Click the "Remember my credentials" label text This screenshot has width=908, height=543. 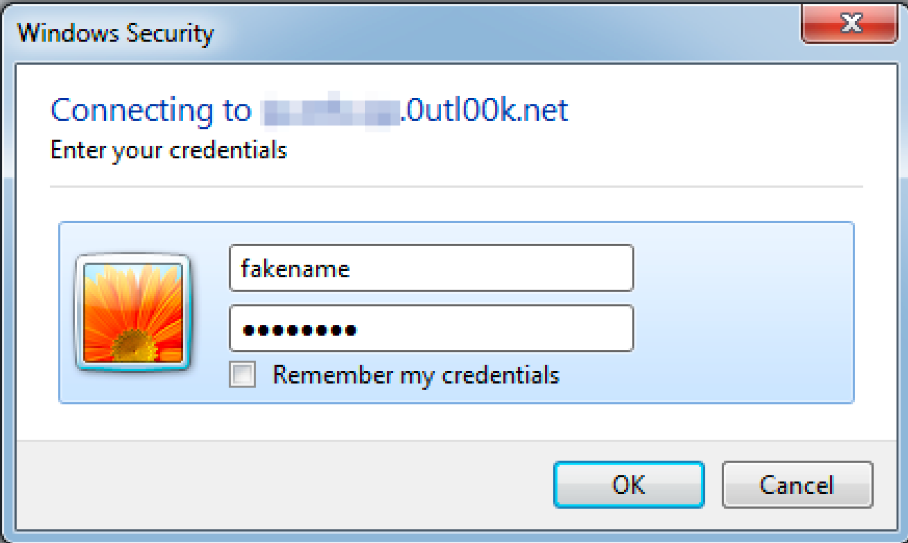point(415,375)
